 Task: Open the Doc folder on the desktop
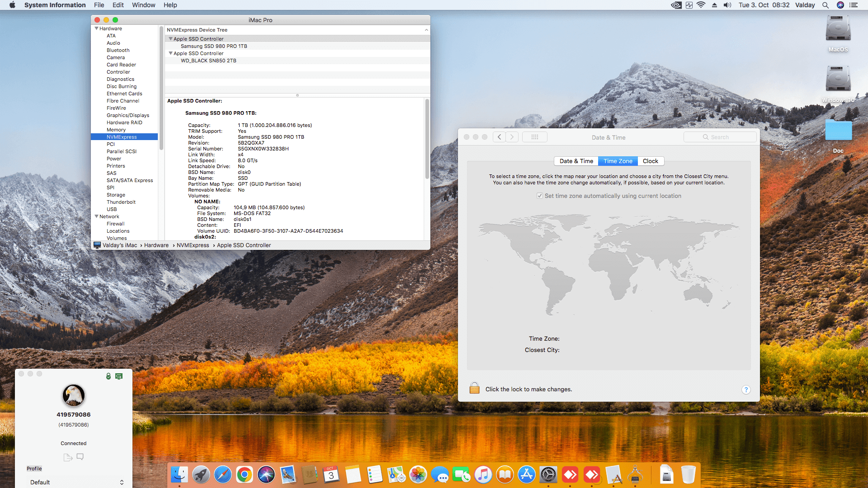pos(838,130)
